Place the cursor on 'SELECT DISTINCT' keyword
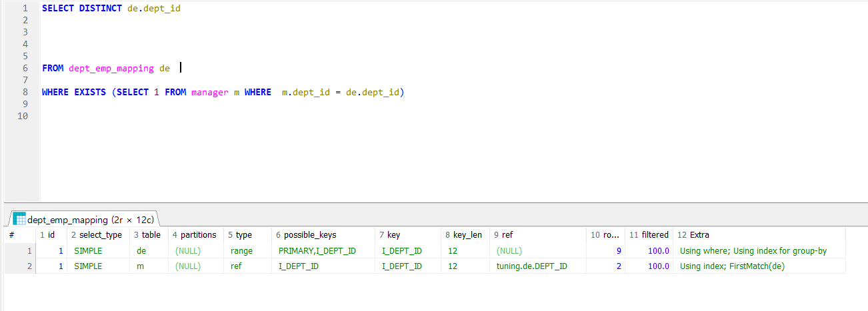The image size is (868, 311). pyautogui.click(x=83, y=9)
